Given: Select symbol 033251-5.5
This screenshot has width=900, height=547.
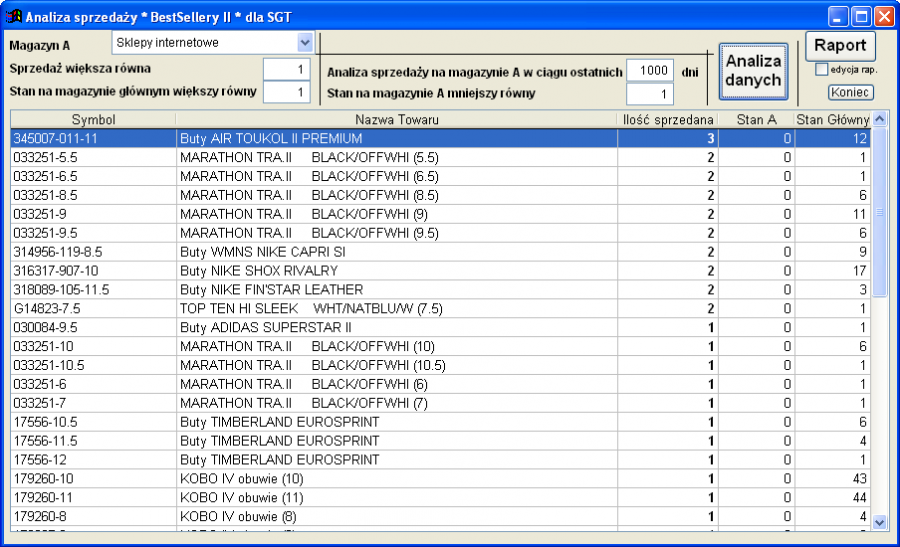Looking at the screenshot, I should coord(45,157).
